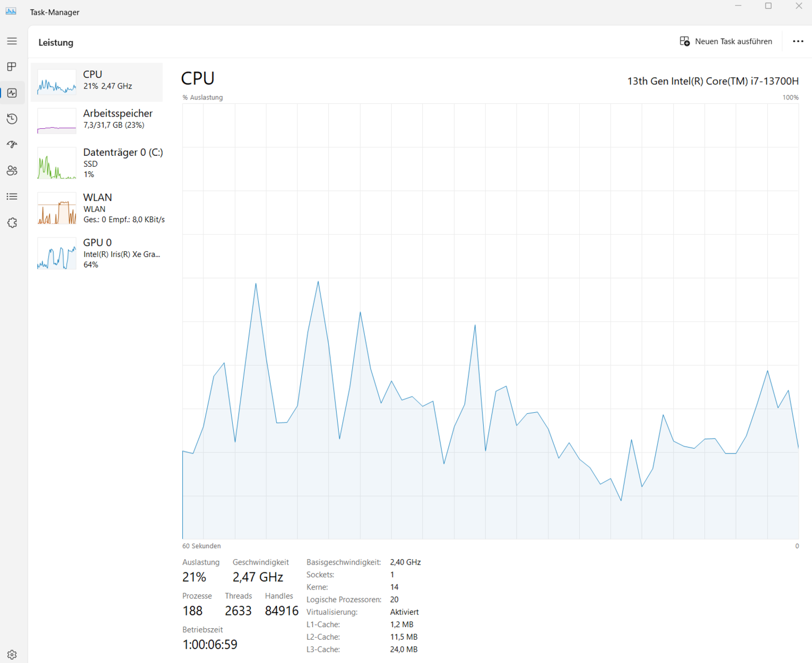Image resolution: width=812 pixels, height=663 pixels.
Task: Click the Threads count '2633'
Action: point(238,611)
